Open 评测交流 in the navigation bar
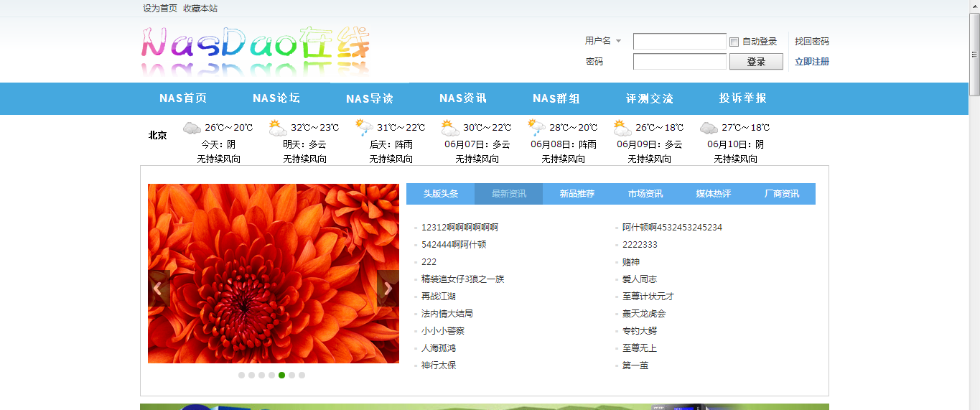Viewport: 980px width, 410px height. point(650,98)
